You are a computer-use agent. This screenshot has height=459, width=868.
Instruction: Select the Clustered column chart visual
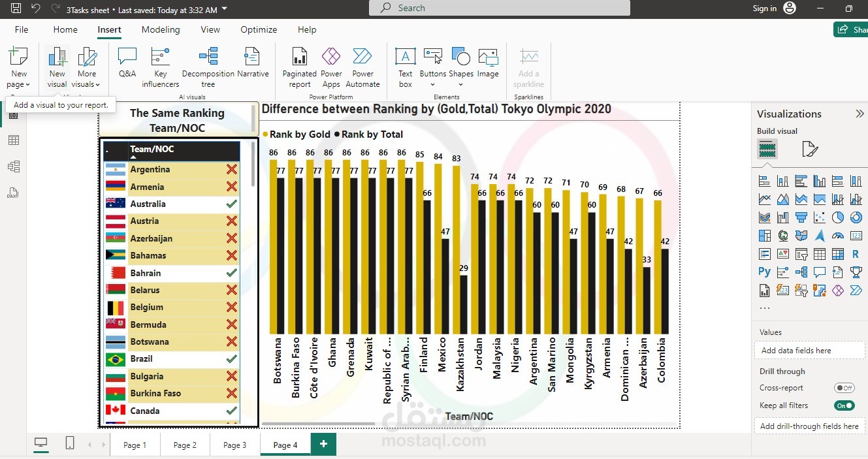point(819,182)
